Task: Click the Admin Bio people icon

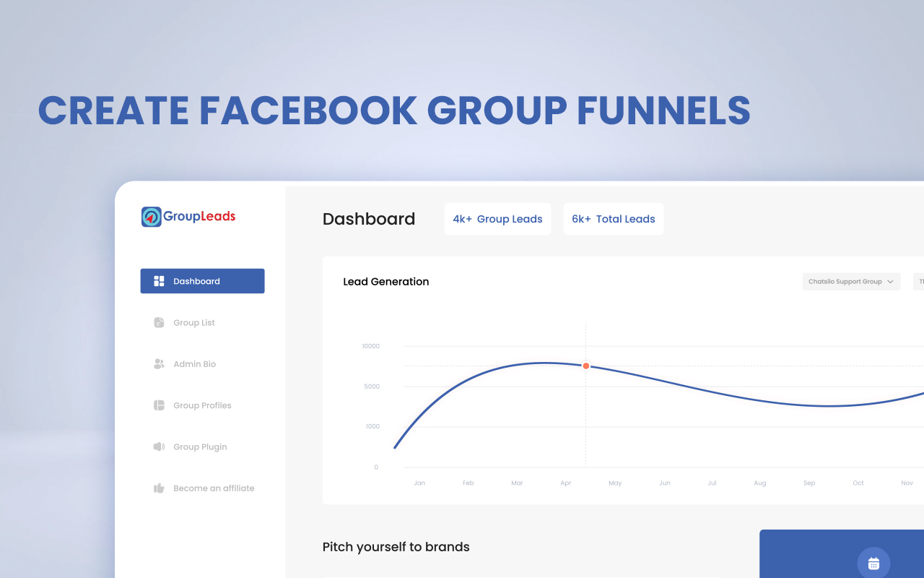Action: [158, 363]
